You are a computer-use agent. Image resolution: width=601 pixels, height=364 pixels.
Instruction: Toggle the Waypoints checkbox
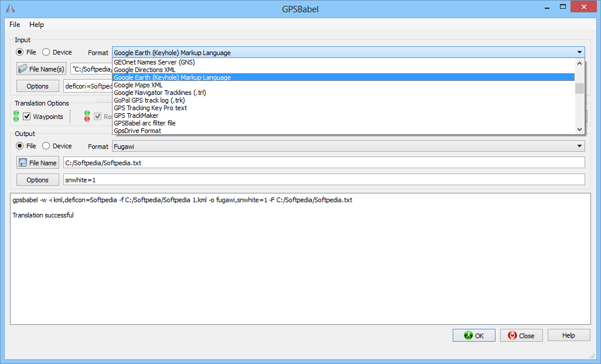[x=27, y=117]
